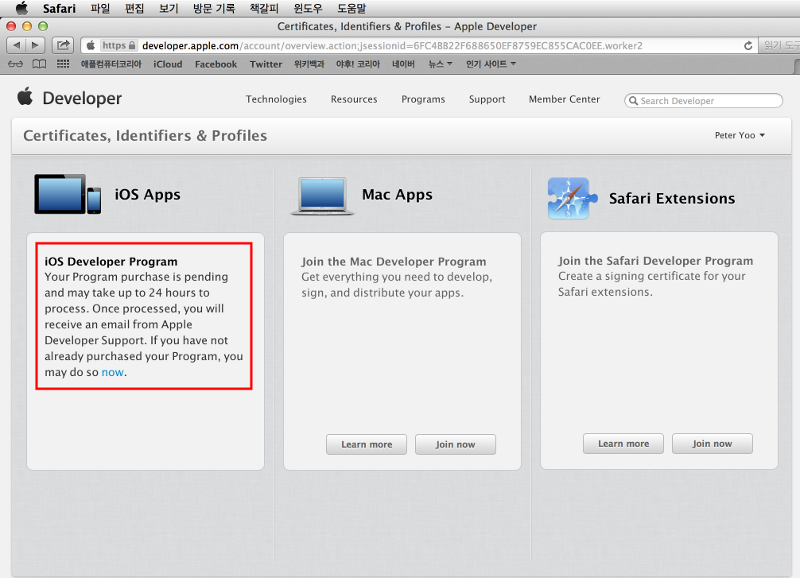Open the Support nav link
Viewport: 800px width, 578px height.
pyautogui.click(x=487, y=99)
